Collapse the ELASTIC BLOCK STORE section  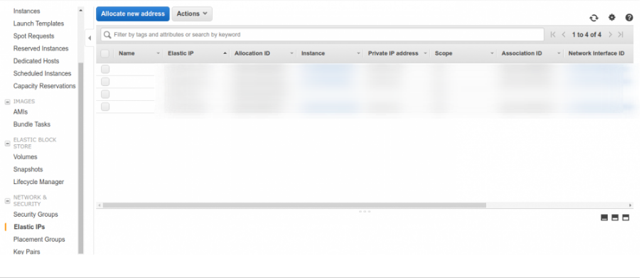7,144
